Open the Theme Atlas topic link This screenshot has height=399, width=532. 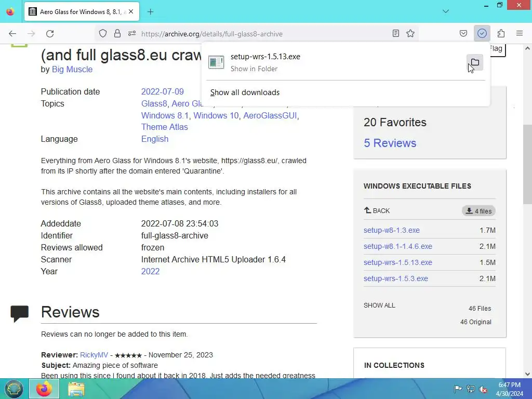[x=165, y=127]
